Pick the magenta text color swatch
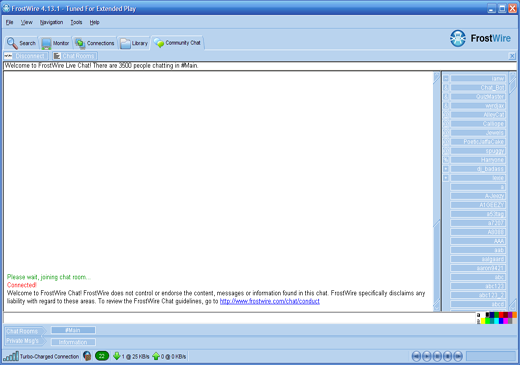Viewport: 520px width, 365px height. (505, 321)
